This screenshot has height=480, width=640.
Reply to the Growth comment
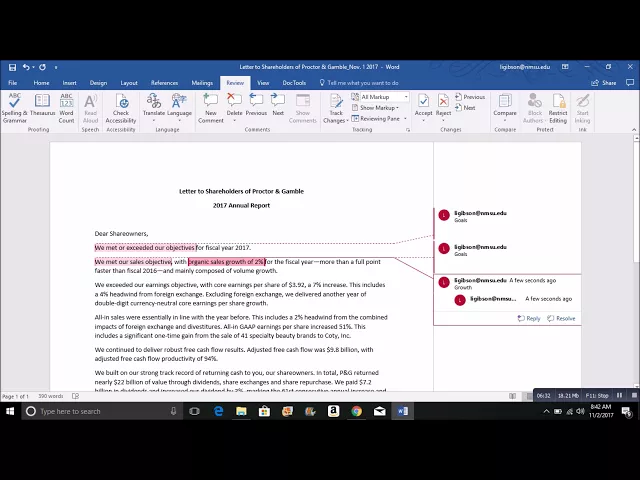tap(529, 318)
